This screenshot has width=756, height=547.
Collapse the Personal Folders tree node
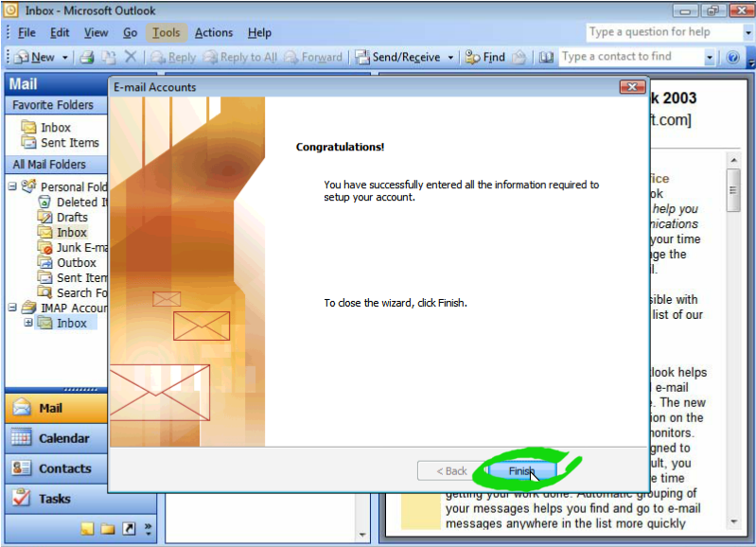click(x=12, y=186)
